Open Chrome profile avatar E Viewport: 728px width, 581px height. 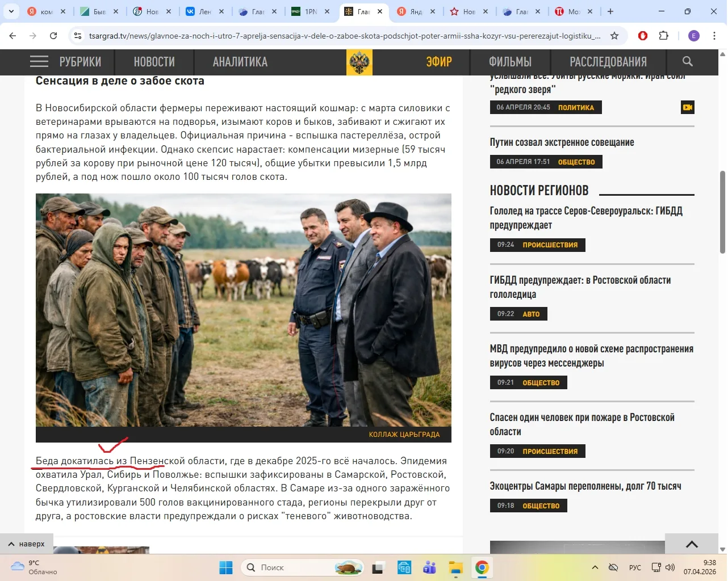coord(694,36)
